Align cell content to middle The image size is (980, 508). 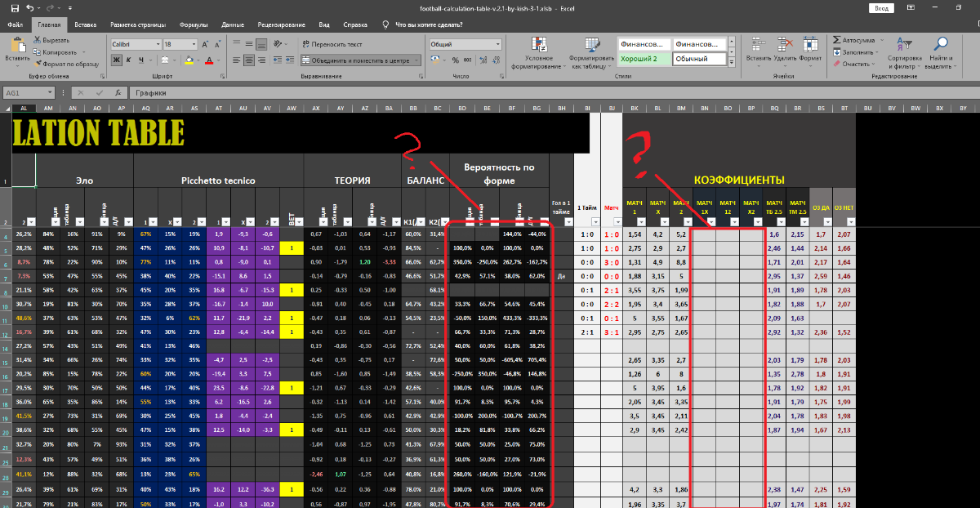[x=247, y=44]
